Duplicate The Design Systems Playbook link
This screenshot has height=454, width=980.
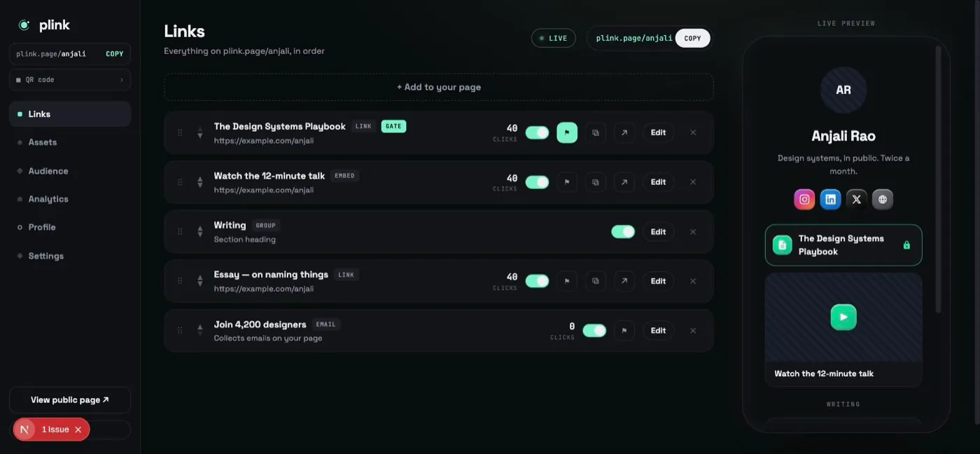(596, 132)
